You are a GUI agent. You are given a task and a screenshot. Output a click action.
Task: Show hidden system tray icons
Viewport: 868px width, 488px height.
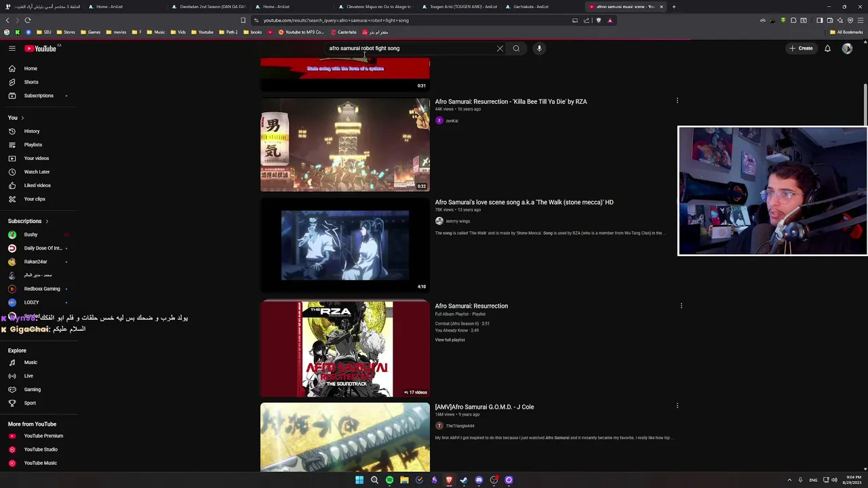pyautogui.click(x=789, y=480)
